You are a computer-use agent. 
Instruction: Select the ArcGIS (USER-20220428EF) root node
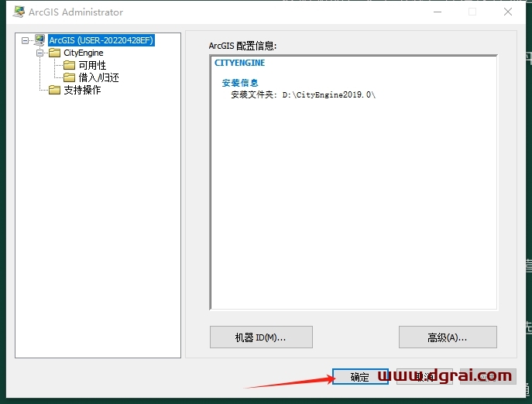101,40
